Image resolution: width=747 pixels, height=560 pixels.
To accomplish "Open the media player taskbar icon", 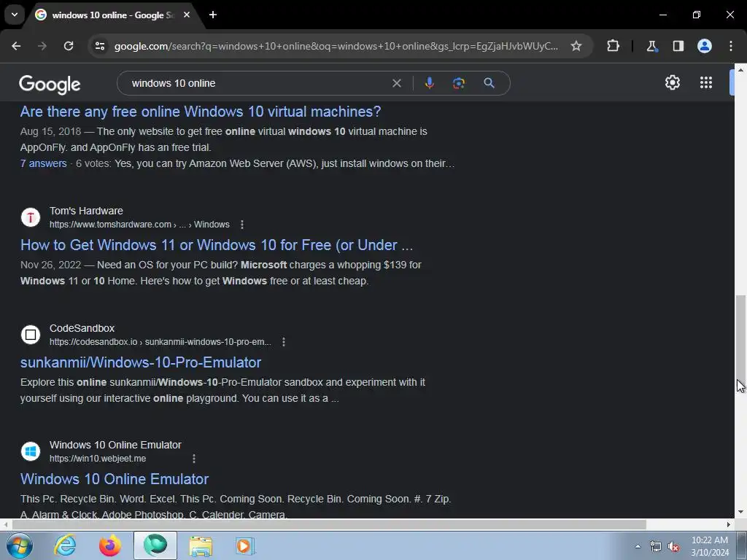I will 246,545.
